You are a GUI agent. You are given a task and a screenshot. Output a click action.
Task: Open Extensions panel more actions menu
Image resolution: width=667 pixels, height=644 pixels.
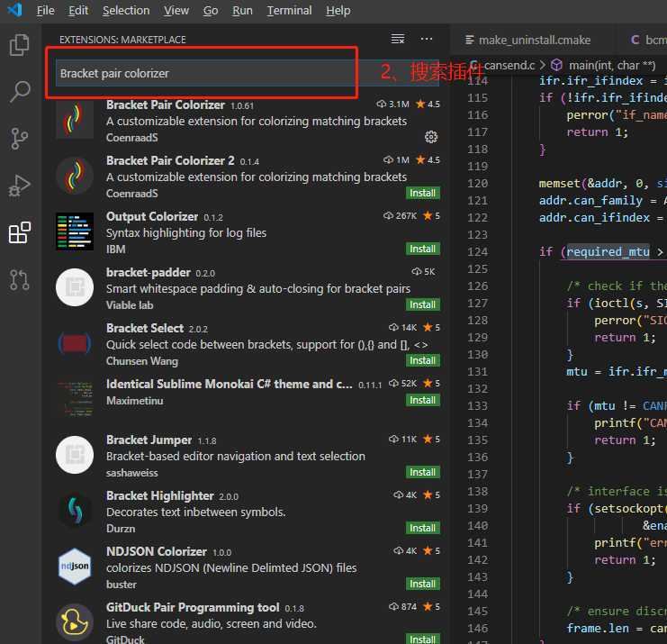pos(427,39)
